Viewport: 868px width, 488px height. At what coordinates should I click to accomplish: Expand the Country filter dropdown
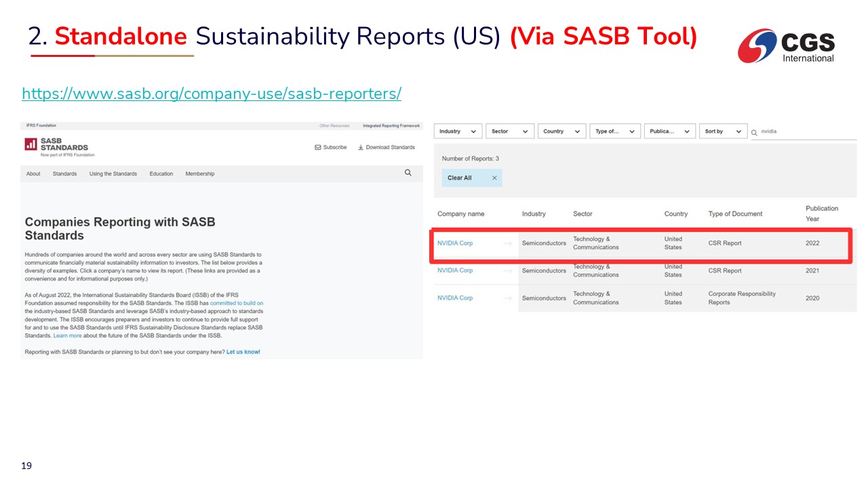[561, 131]
